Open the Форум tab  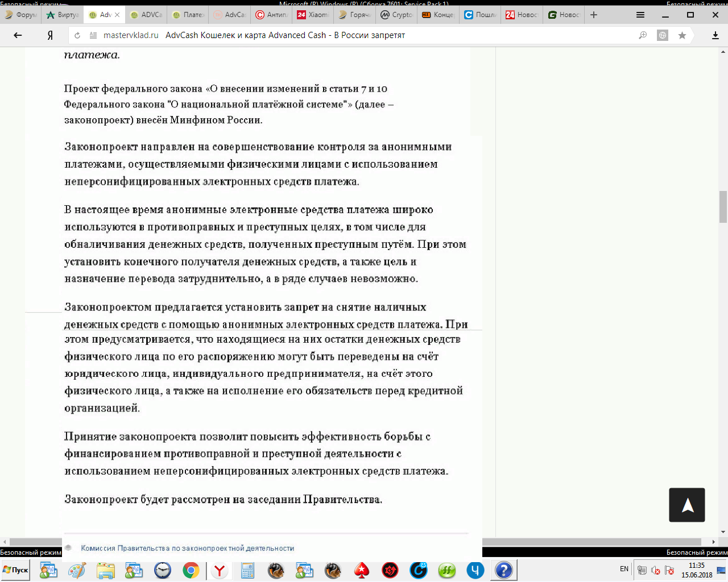(21, 15)
